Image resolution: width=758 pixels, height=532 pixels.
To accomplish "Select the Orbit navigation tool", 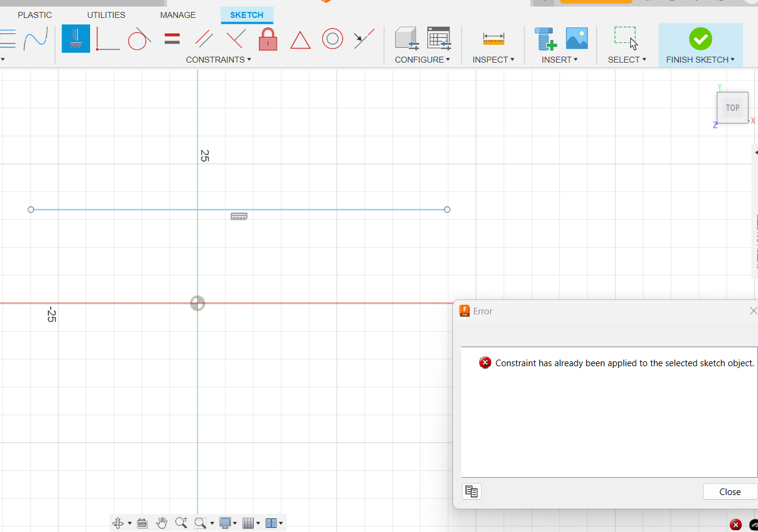I will coord(118,523).
